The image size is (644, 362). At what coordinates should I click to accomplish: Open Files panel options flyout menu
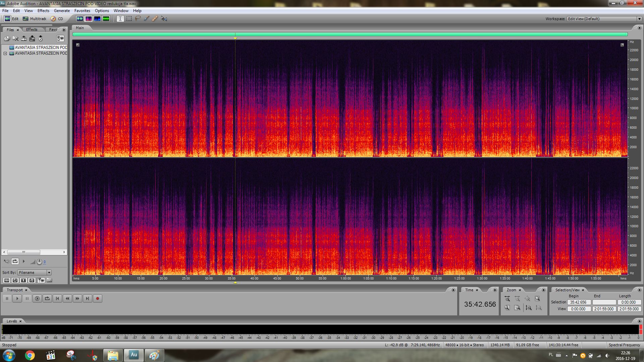pos(64,29)
